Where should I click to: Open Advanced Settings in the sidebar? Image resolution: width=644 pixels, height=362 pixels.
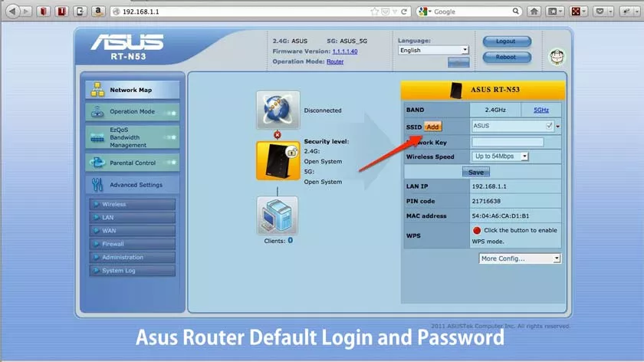point(132,185)
